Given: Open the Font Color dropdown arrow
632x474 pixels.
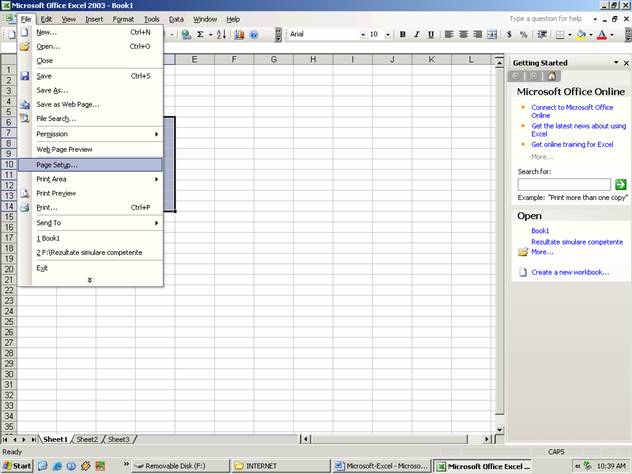Looking at the screenshot, I should coord(612,35).
